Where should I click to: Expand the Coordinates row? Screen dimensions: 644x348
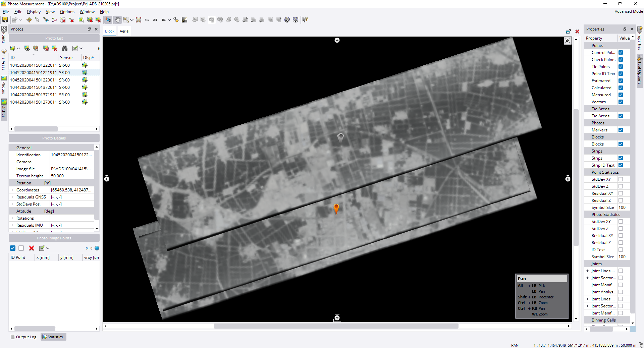12,190
